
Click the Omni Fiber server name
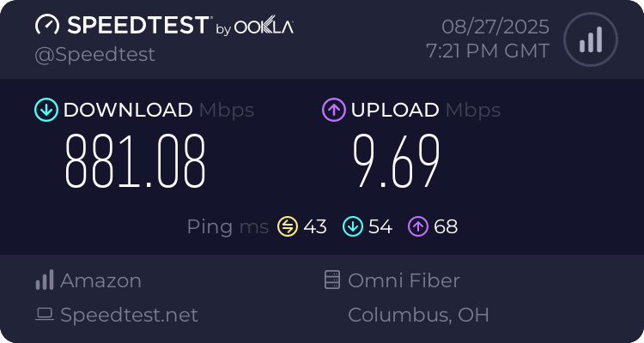click(404, 280)
